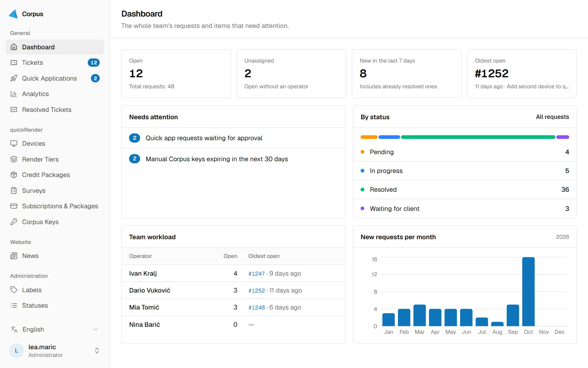Click the Corpus logo icon
The width and height of the screenshot is (588, 368).
point(13,14)
